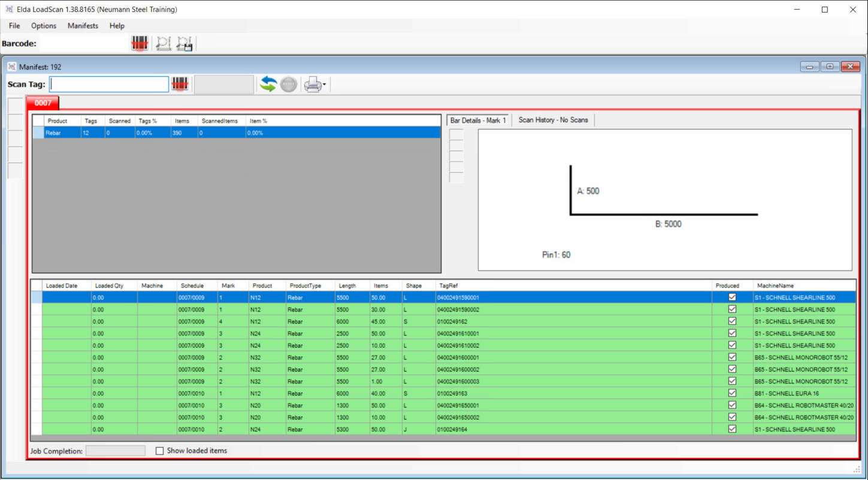Open the print options dropdown arrow
The width and height of the screenshot is (868, 480).
point(325,85)
